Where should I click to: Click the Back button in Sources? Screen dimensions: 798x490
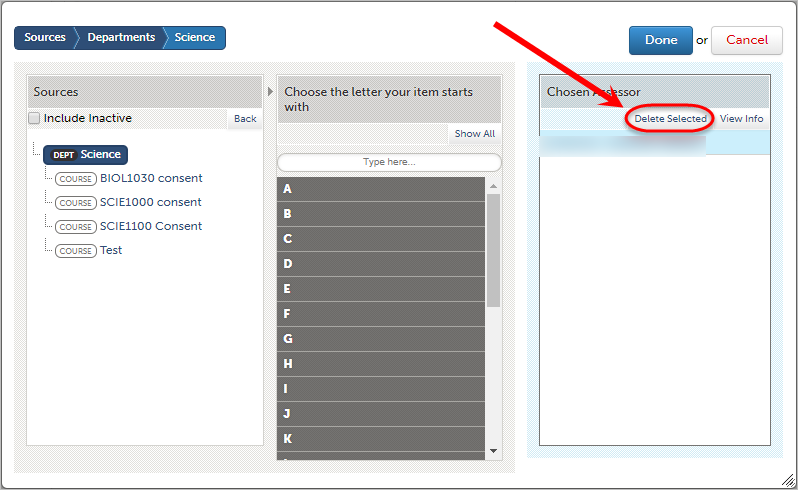click(x=245, y=119)
